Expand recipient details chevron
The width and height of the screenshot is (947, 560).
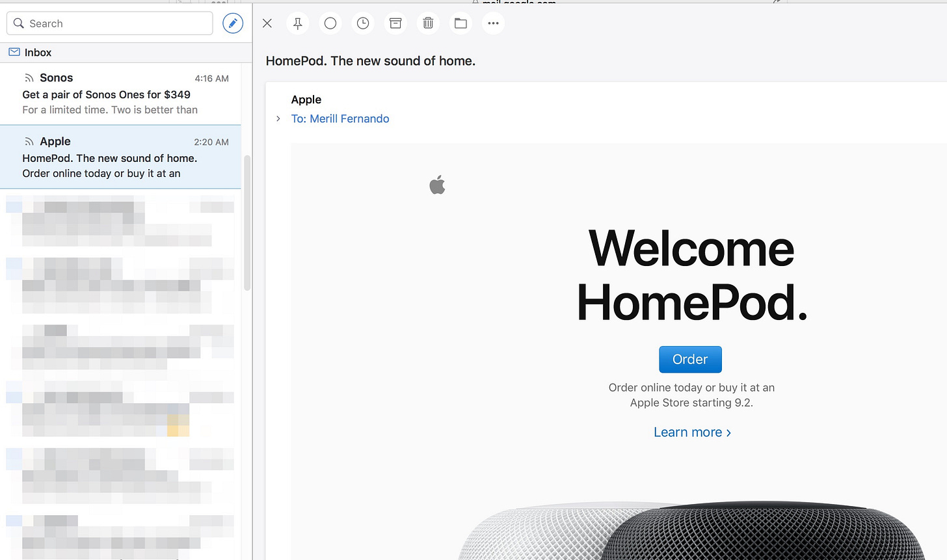(x=278, y=118)
